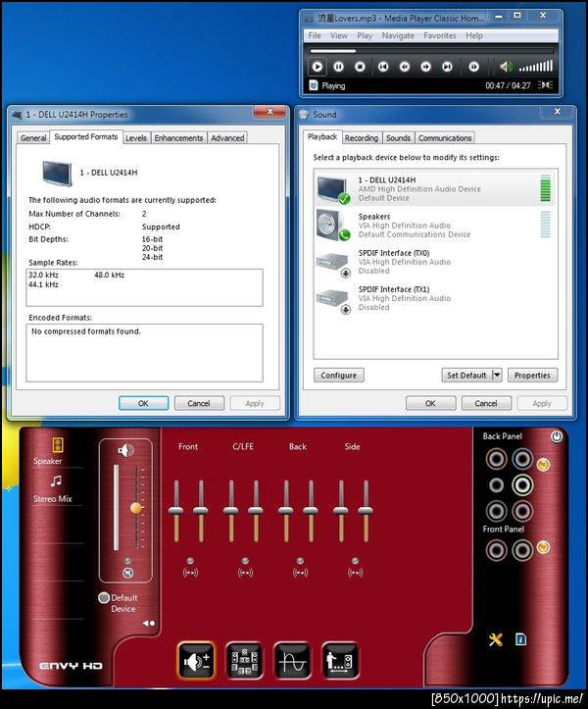Click Set Default button
The width and height of the screenshot is (588, 709).
pyautogui.click(x=466, y=376)
